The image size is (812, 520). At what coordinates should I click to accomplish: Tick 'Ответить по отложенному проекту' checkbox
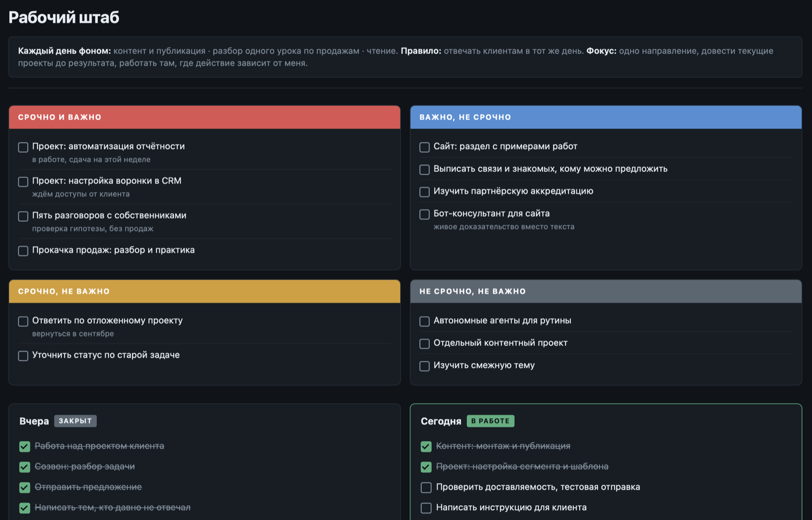point(23,321)
